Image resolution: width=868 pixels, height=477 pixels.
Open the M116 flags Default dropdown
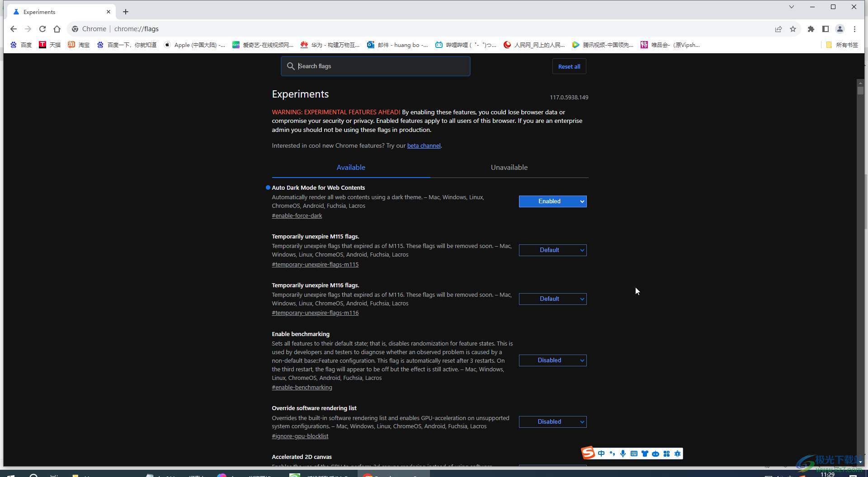point(552,299)
